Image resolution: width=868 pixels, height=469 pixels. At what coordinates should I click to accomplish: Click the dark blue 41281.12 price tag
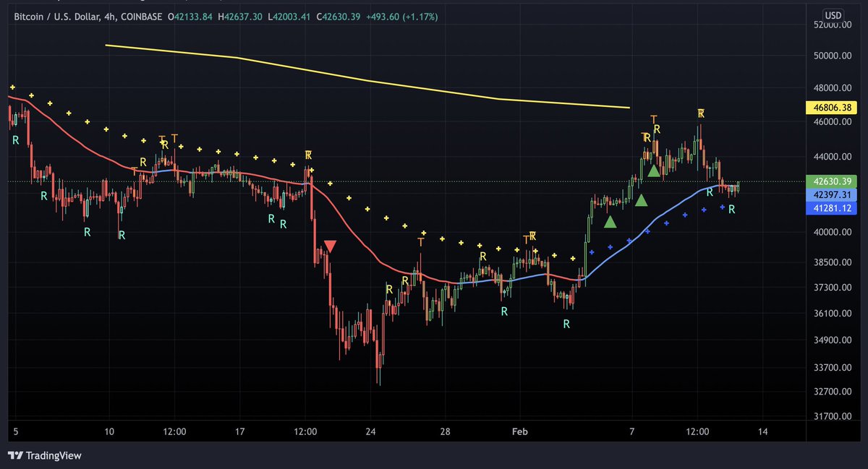pos(830,208)
